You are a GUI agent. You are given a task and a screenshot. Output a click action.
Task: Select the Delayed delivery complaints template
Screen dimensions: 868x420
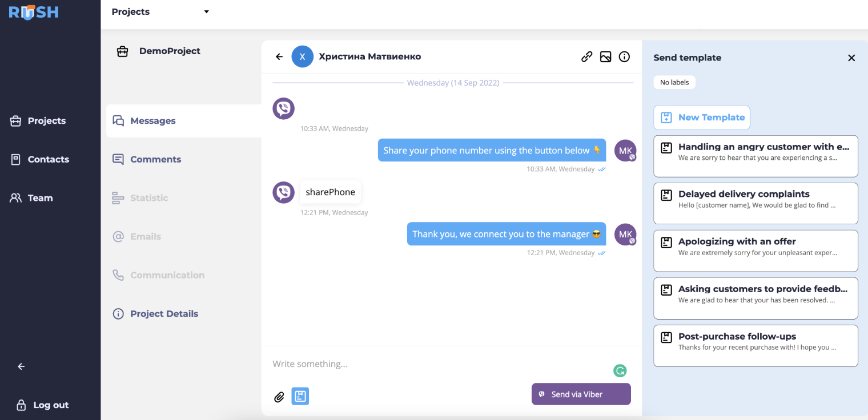pyautogui.click(x=756, y=203)
